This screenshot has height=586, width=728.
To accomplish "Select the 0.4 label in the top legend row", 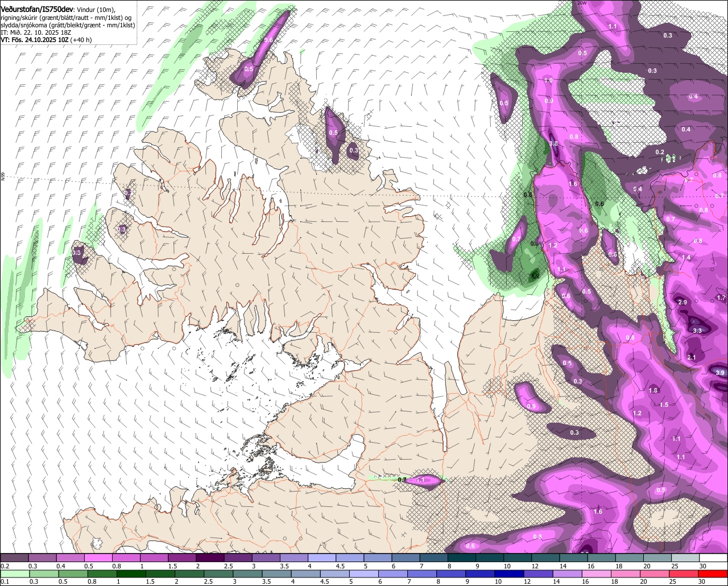I will point(61,566).
